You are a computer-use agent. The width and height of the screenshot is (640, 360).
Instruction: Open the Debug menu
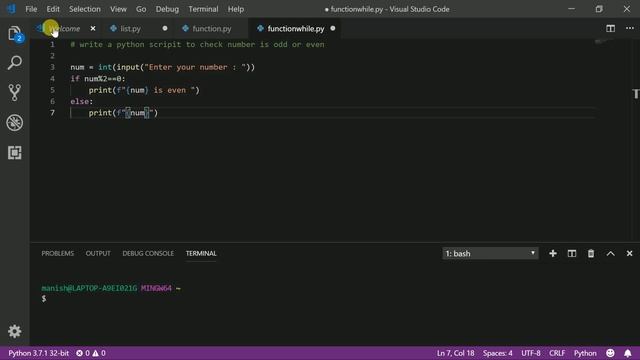pos(167,9)
